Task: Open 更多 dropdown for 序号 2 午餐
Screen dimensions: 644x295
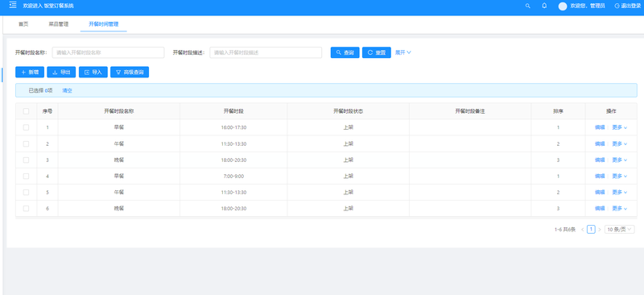Action: tap(619, 143)
